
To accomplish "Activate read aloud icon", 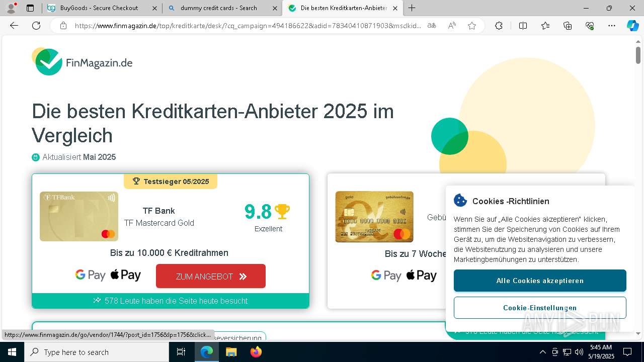I will (452, 26).
